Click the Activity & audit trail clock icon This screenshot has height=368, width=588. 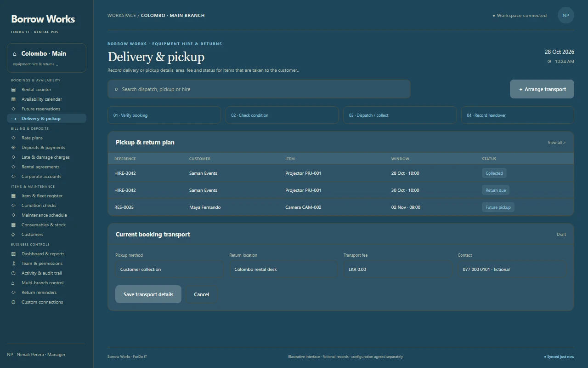click(x=13, y=273)
